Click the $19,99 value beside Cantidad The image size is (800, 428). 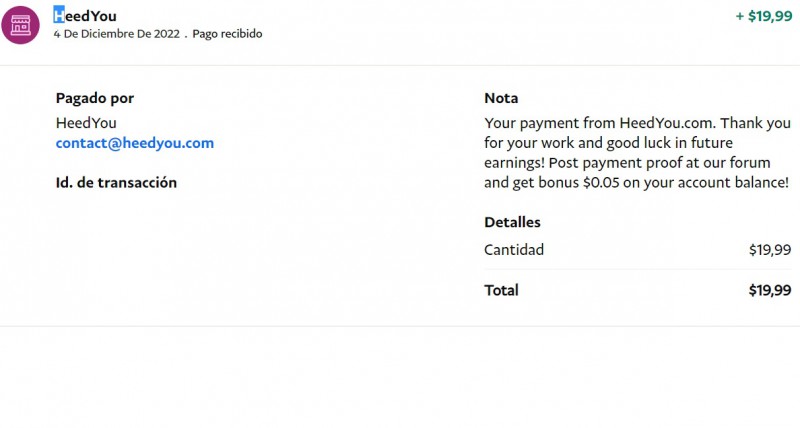pyautogui.click(x=770, y=250)
